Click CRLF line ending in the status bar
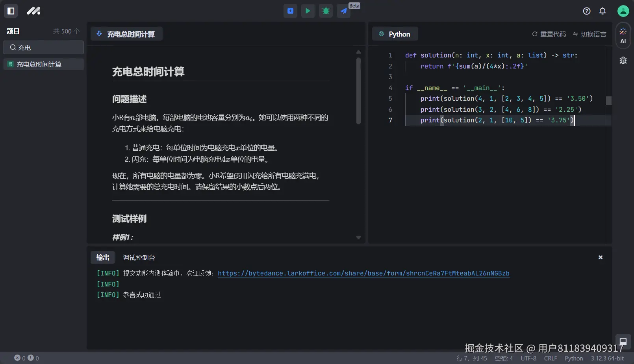The height and width of the screenshot is (364, 634). click(551, 358)
